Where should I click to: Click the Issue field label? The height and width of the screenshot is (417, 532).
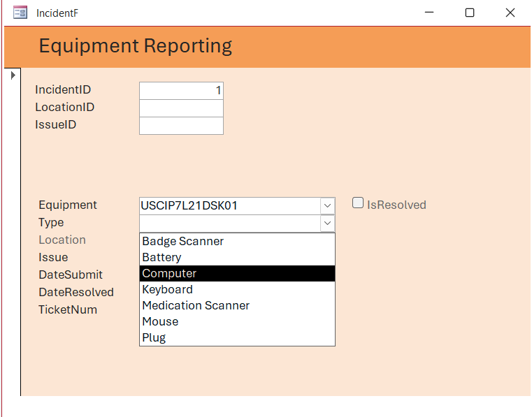point(53,257)
